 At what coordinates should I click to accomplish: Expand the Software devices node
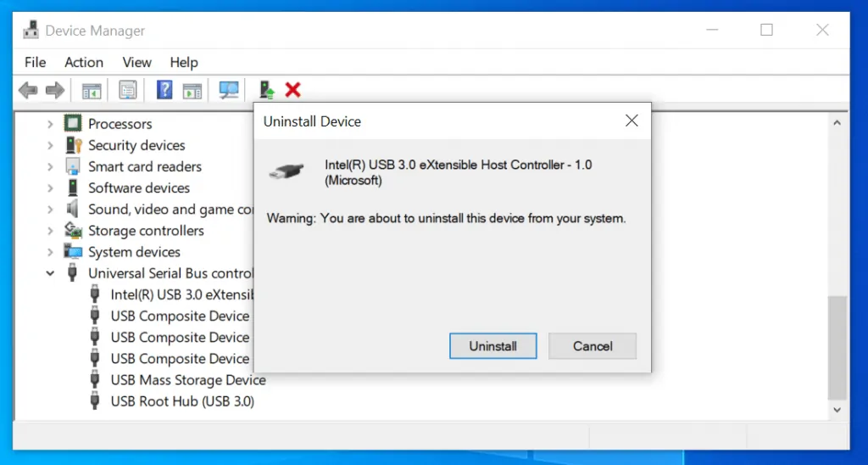(x=50, y=188)
